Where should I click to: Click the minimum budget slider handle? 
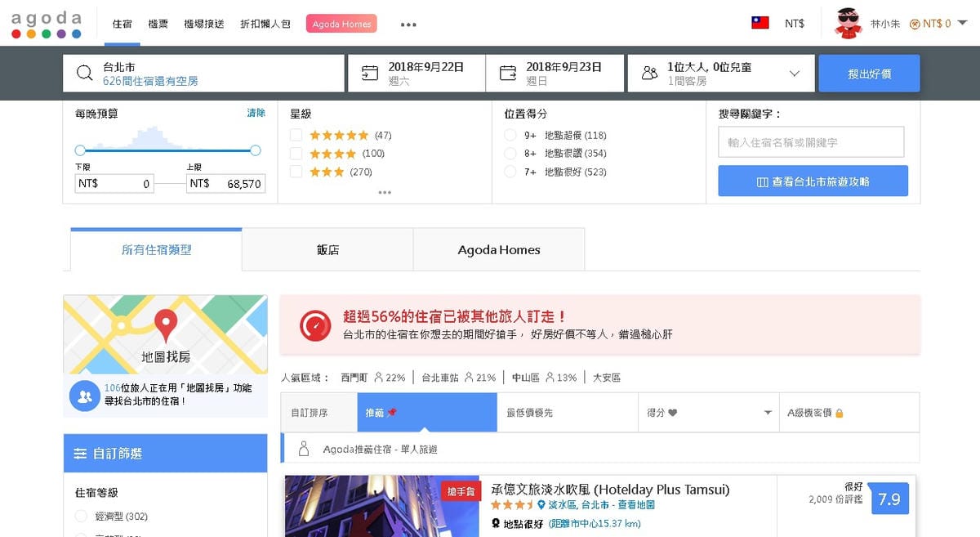coord(80,150)
